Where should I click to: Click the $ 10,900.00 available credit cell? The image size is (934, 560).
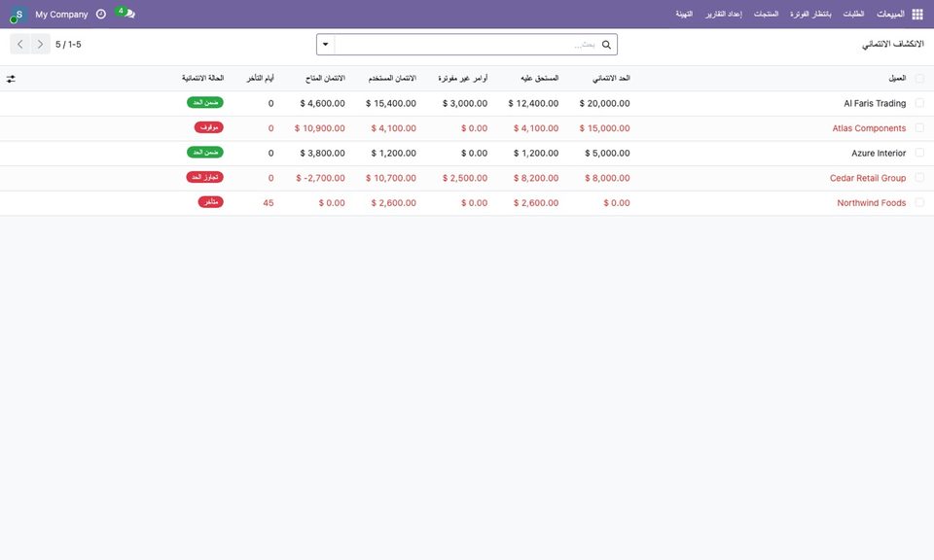click(320, 128)
